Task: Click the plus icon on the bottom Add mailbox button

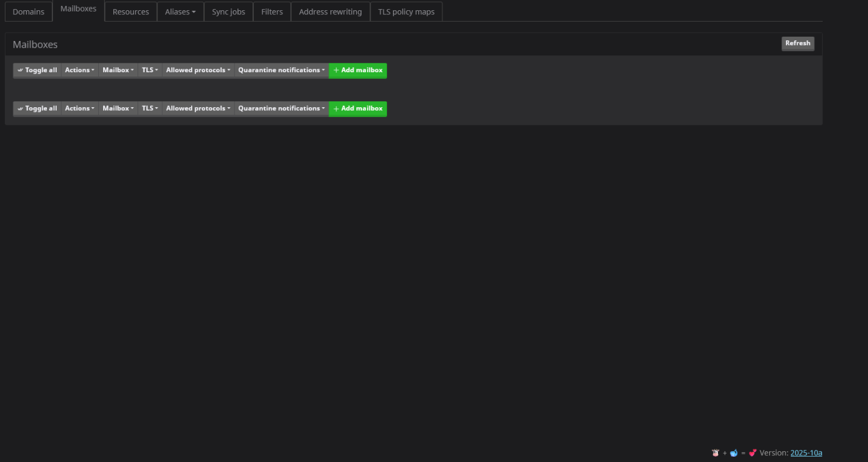Action: pyautogui.click(x=336, y=109)
